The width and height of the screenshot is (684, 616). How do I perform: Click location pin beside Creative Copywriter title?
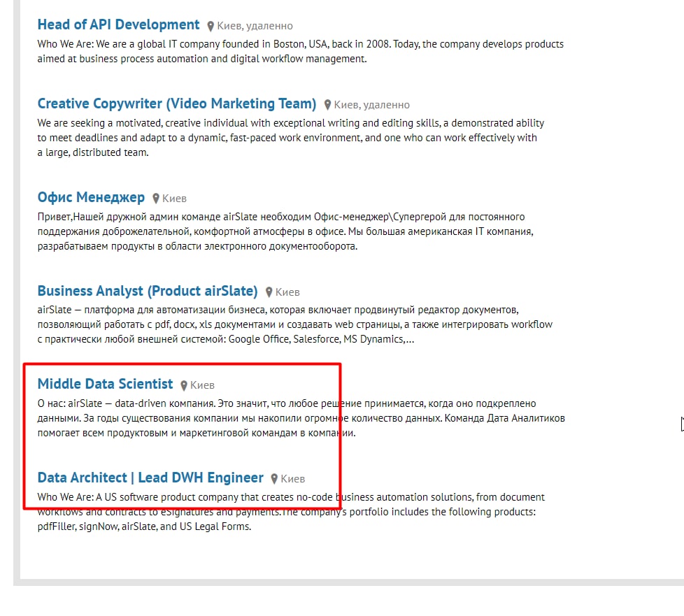[327, 105]
